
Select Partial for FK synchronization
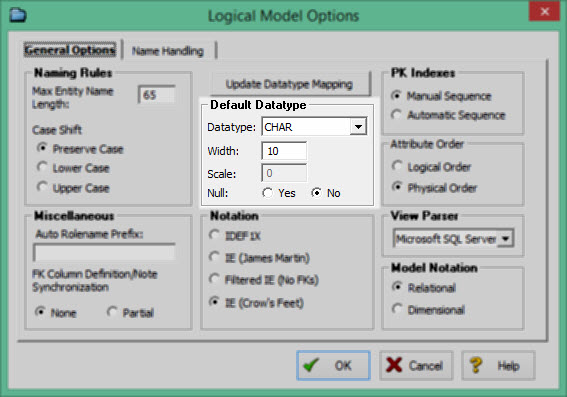pyautogui.click(x=112, y=312)
